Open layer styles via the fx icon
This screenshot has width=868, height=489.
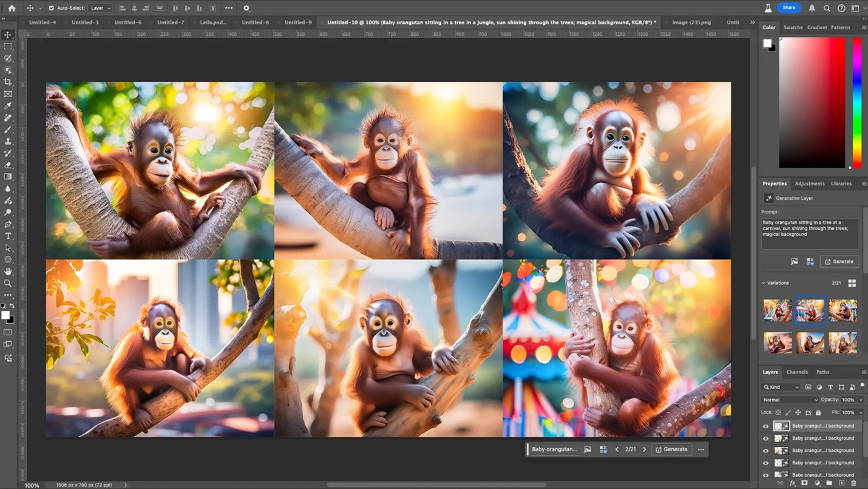pos(792,483)
